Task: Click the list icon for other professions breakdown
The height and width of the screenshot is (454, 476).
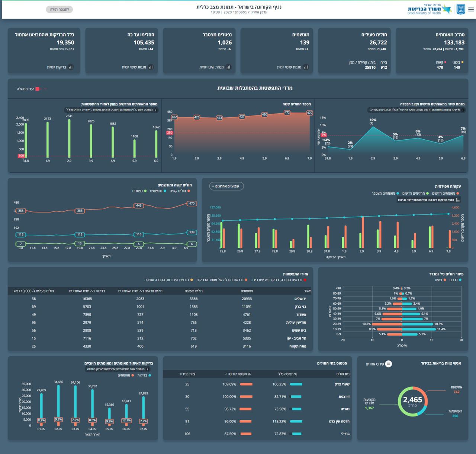Action: [x=388, y=364]
